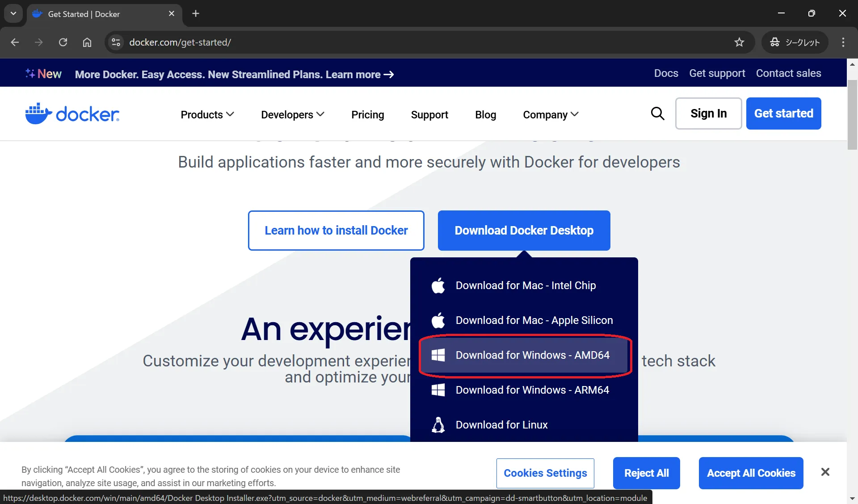The height and width of the screenshot is (504, 858).
Task: Open Chrome three-dot menu
Action: click(x=843, y=42)
